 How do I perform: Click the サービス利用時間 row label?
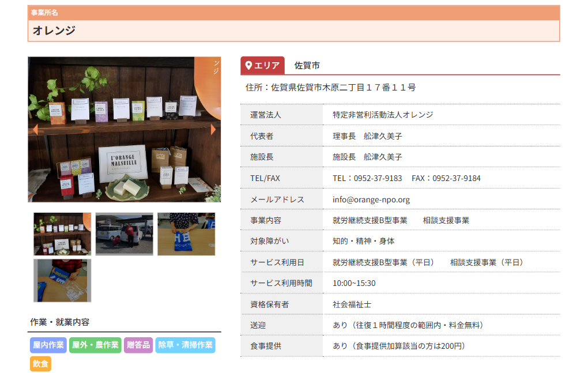click(x=281, y=284)
